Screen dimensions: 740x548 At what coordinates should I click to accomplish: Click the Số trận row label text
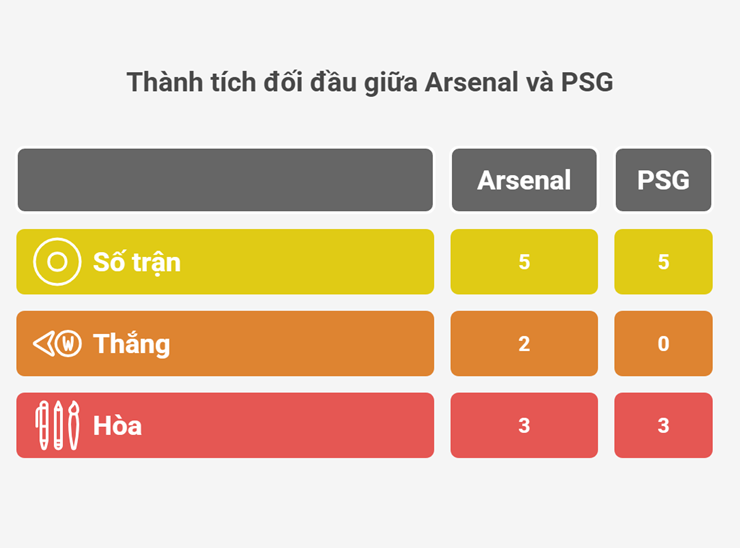pyautogui.click(x=137, y=262)
